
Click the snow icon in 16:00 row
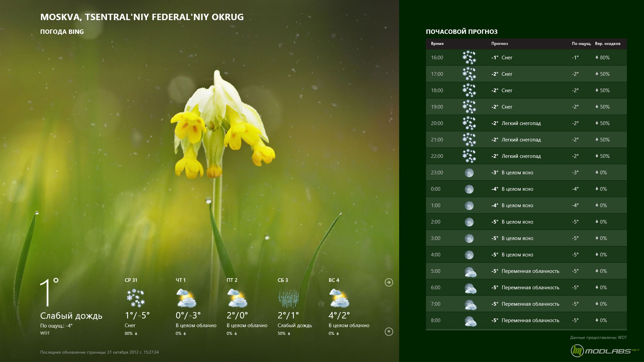[x=469, y=58]
